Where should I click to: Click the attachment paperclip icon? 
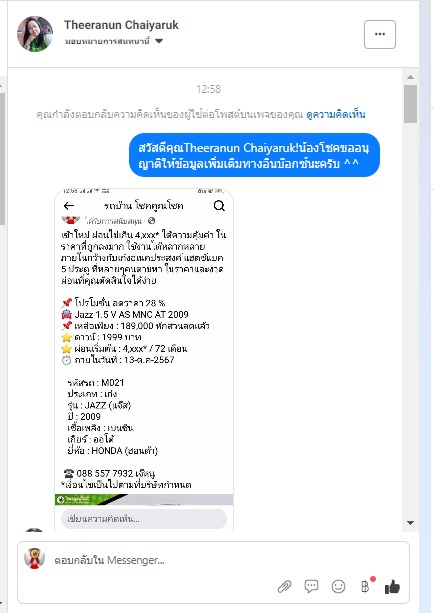(284, 586)
